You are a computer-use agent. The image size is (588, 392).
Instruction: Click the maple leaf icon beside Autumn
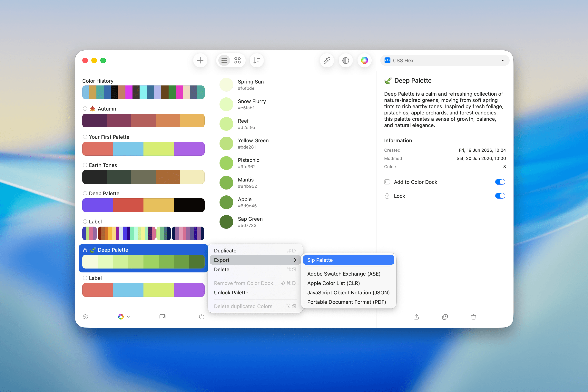click(x=93, y=109)
